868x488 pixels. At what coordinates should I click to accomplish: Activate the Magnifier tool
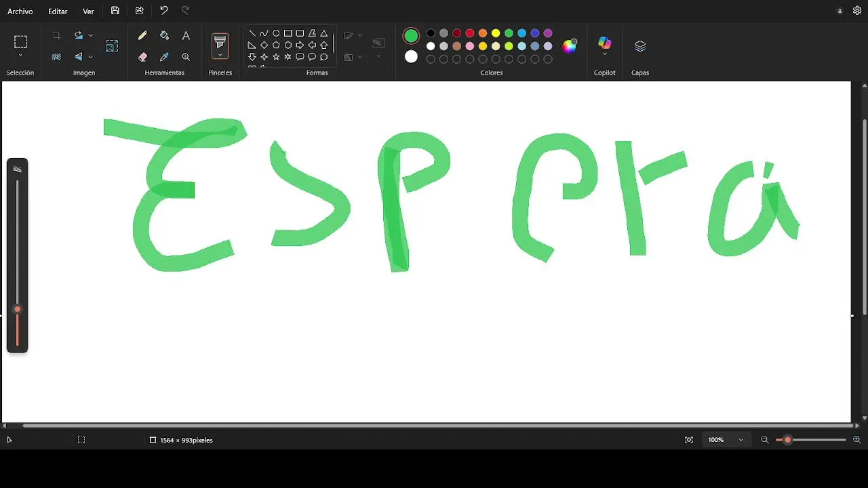[186, 57]
